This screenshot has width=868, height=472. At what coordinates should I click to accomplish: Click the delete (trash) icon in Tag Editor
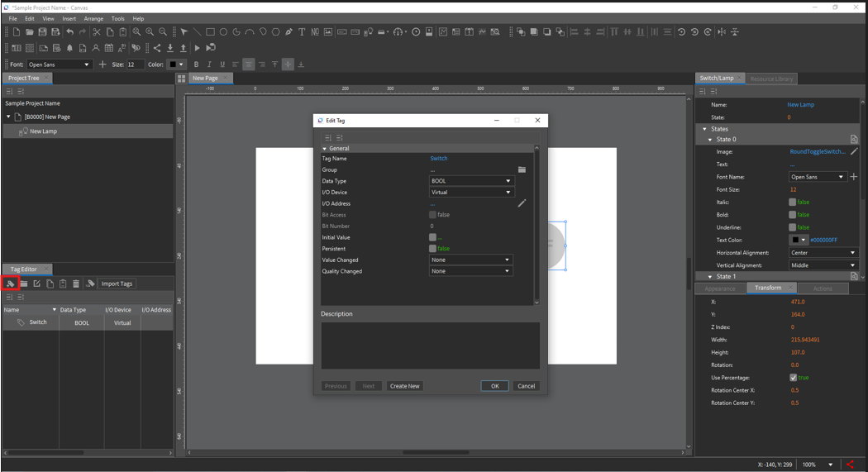coord(76,284)
